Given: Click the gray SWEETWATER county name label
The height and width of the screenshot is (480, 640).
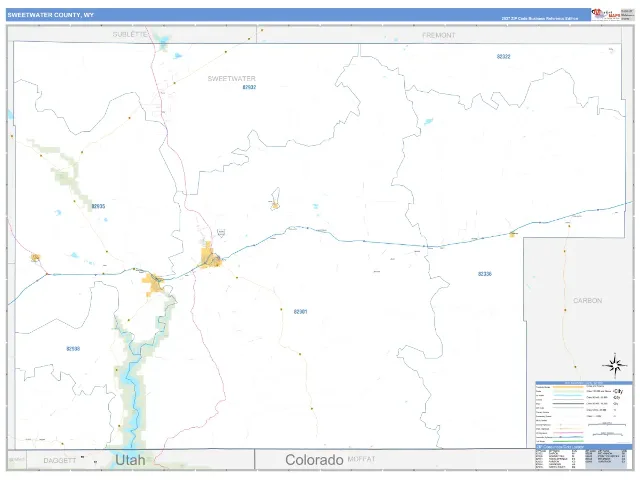Looking at the screenshot, I should point(231,78).
